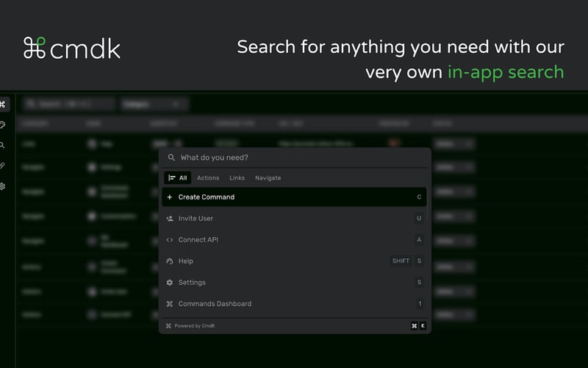
Task: Choose Connect API from the palette
Action: click(295, 240)
